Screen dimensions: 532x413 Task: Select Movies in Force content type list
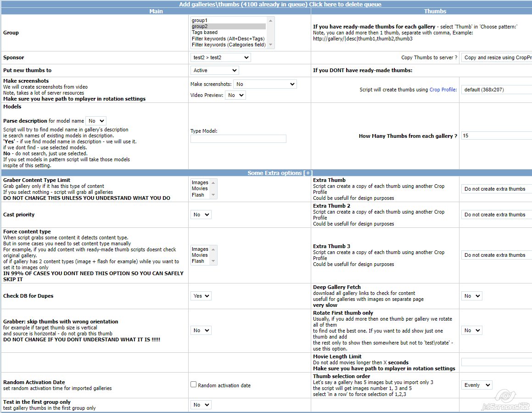coord(200,255)
